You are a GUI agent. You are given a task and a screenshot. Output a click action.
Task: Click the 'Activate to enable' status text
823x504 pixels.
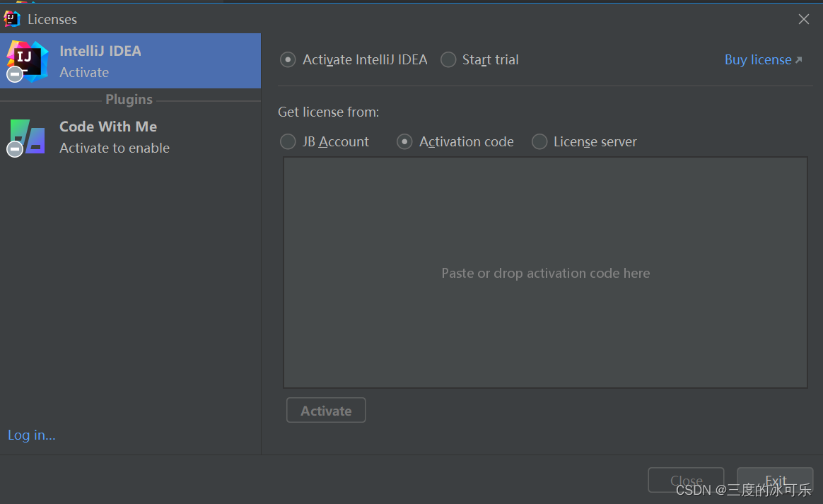(x=115, y=148)
